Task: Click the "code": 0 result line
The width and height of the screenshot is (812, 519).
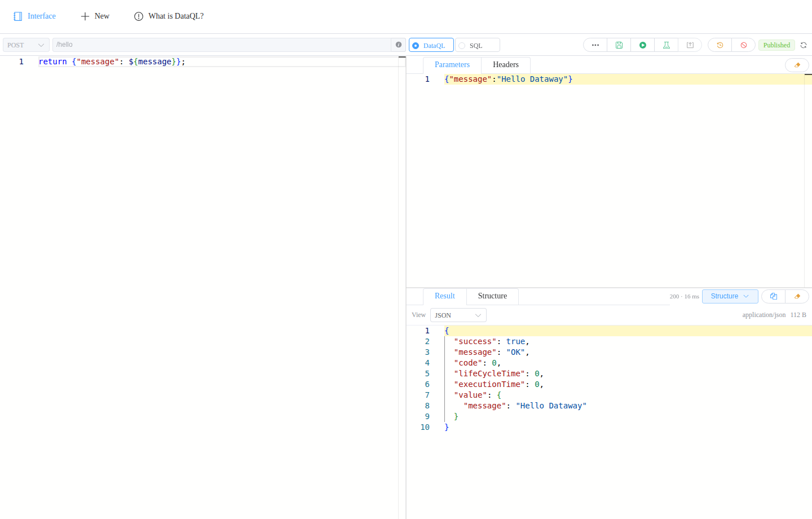Action: coord(477,363)
